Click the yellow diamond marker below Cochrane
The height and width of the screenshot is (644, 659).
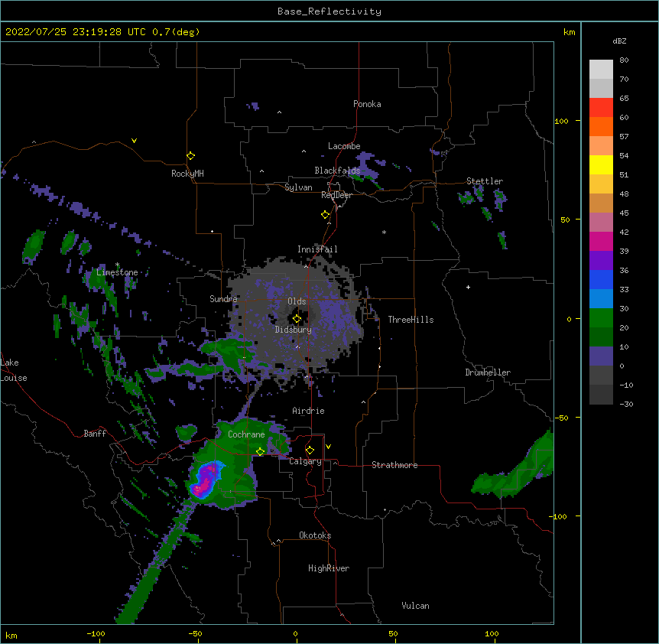(x=261, y=451)
